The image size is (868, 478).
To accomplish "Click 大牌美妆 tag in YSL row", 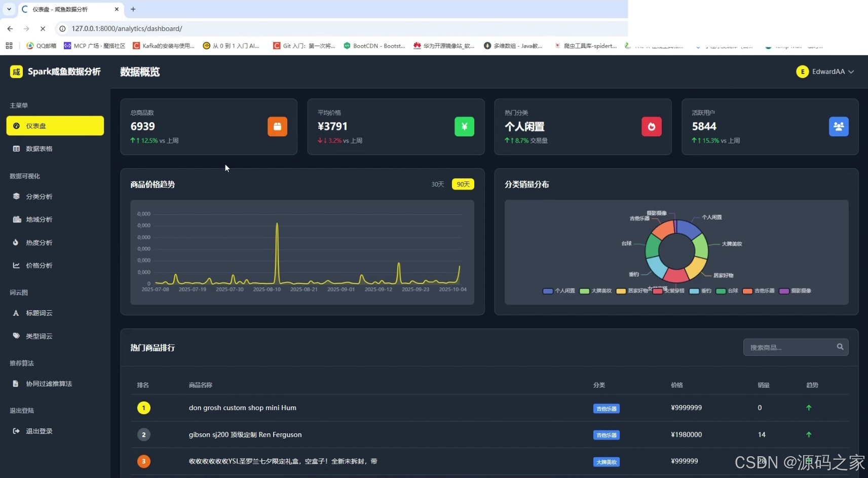I will pos(607,462).
